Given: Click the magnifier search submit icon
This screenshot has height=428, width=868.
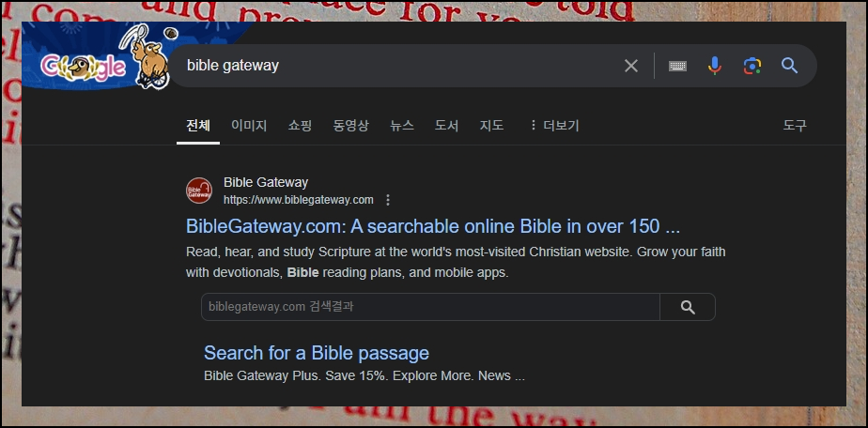Looking at the screenshot, I should coord(789,66).
